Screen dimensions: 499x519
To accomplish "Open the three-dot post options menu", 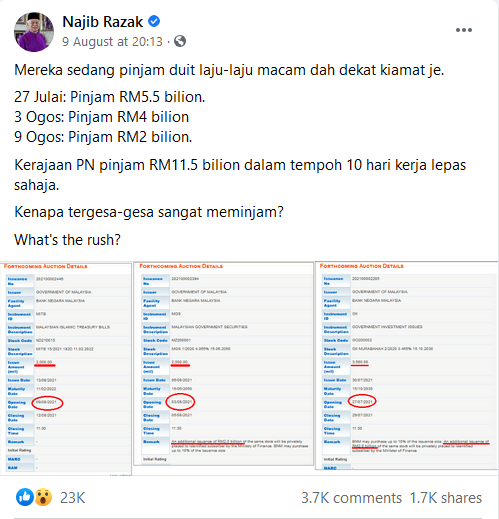I will (x=464, y=30).
